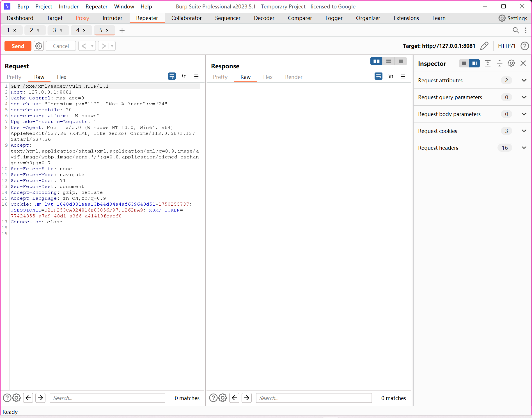Click the Cancel button

click(x=61, y=46)
